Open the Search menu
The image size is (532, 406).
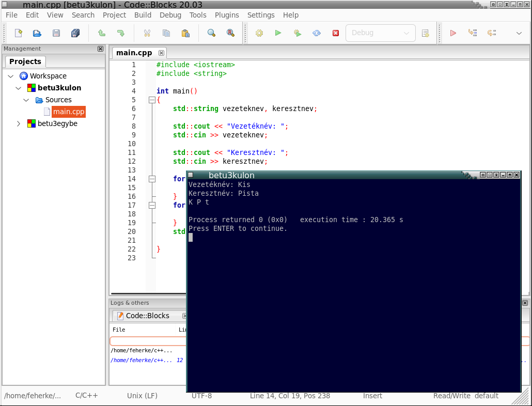[83, 15]
